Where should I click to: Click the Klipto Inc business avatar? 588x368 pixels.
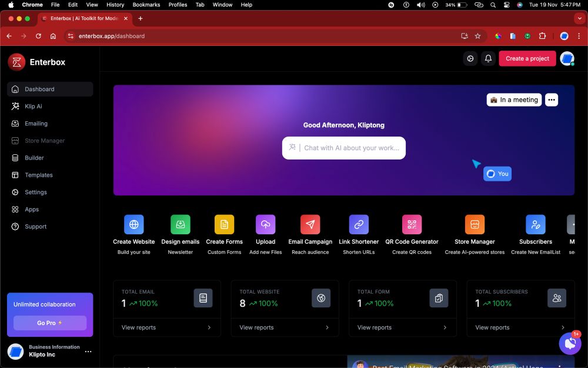[x=16, y=352]
